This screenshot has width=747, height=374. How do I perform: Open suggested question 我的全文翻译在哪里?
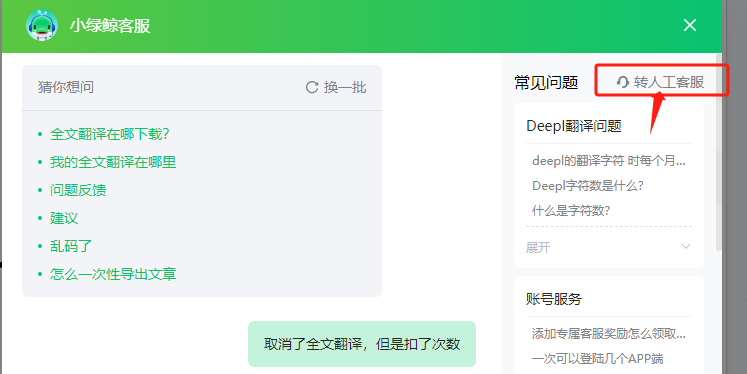pyautogui.click(x=113, y=162)
